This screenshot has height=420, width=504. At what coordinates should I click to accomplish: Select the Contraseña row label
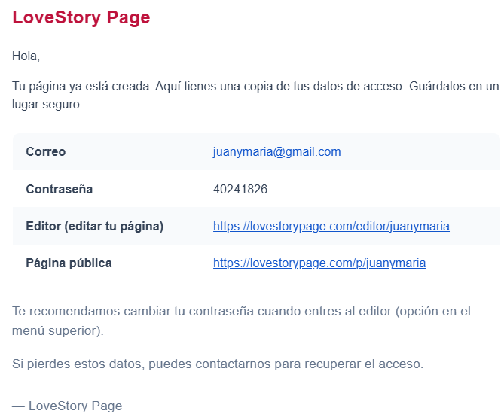[x=60, y=190]
